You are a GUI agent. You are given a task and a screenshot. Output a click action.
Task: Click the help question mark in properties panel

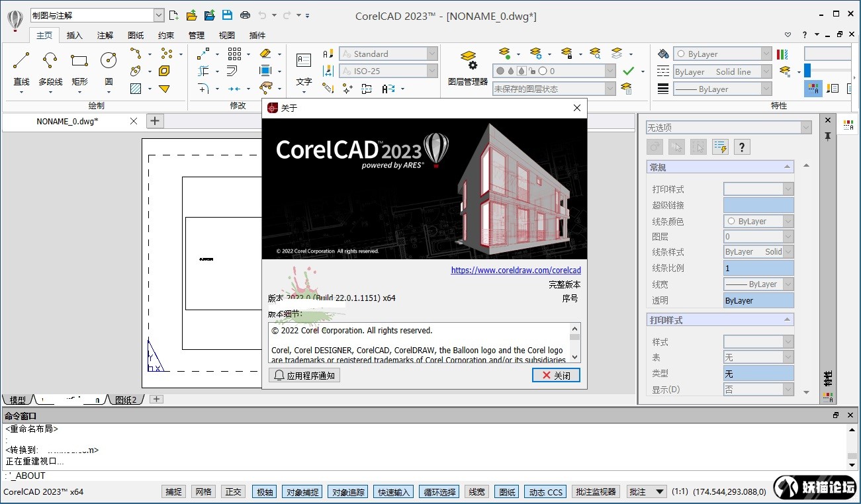(742, 147)
